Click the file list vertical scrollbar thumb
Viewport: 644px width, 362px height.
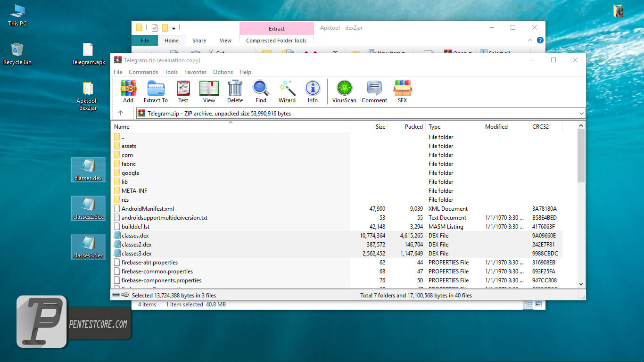pos(581,156)
